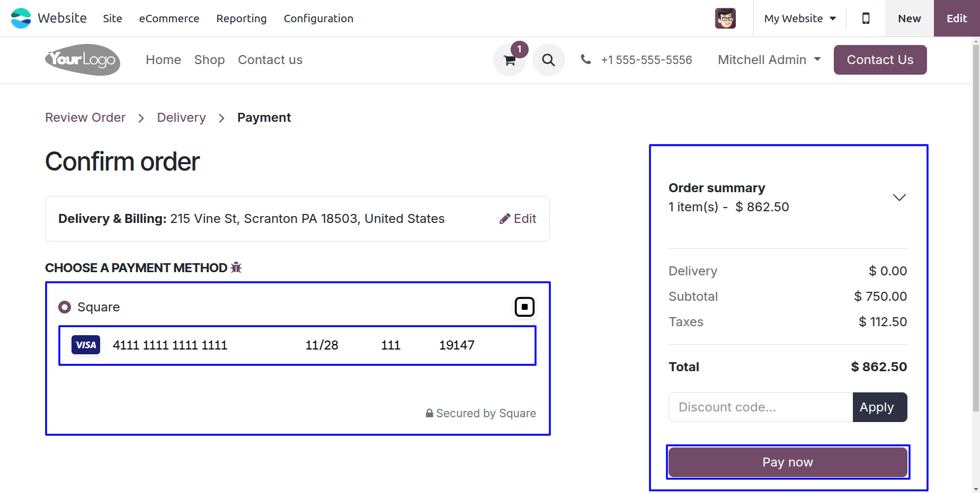Expand the Order summary chevron

899,198
